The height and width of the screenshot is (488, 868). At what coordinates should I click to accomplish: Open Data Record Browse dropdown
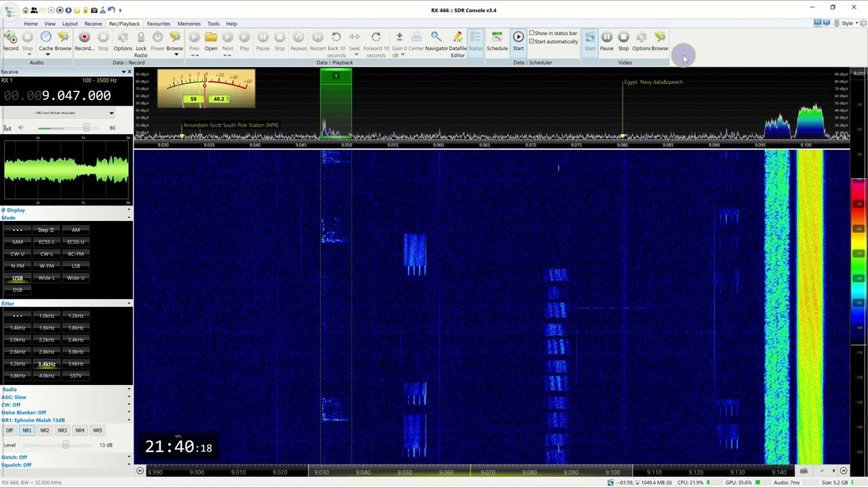point(175,43)
